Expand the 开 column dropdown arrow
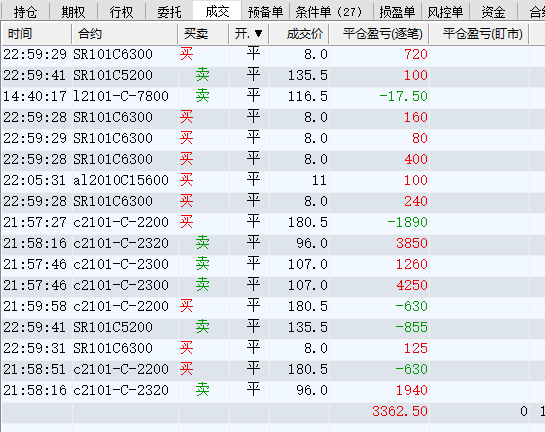The image size is (545, 432). [258, 34]
